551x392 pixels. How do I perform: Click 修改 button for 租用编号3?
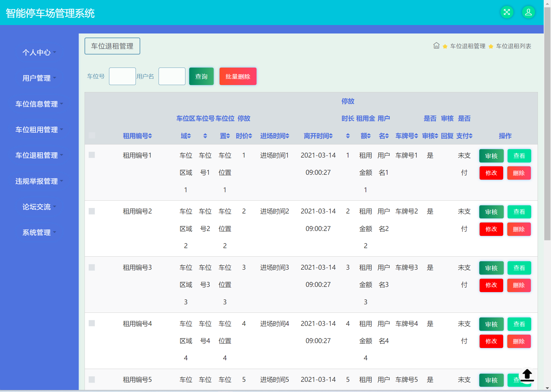click(491, 285)
